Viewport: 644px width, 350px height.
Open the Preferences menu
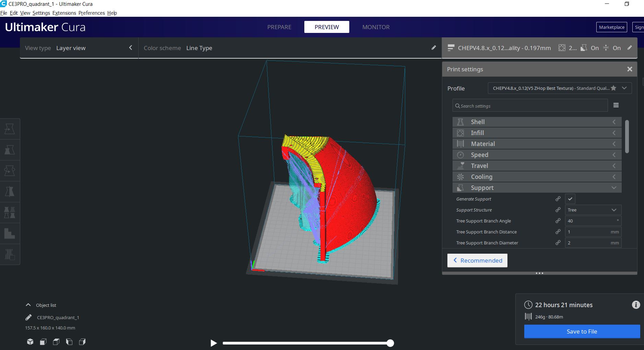92,13
